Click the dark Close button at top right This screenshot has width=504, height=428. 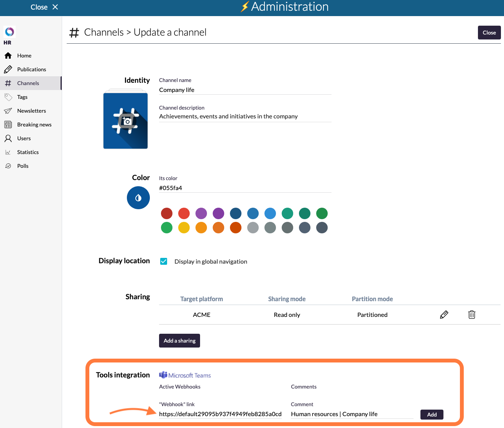coord(489,33)
